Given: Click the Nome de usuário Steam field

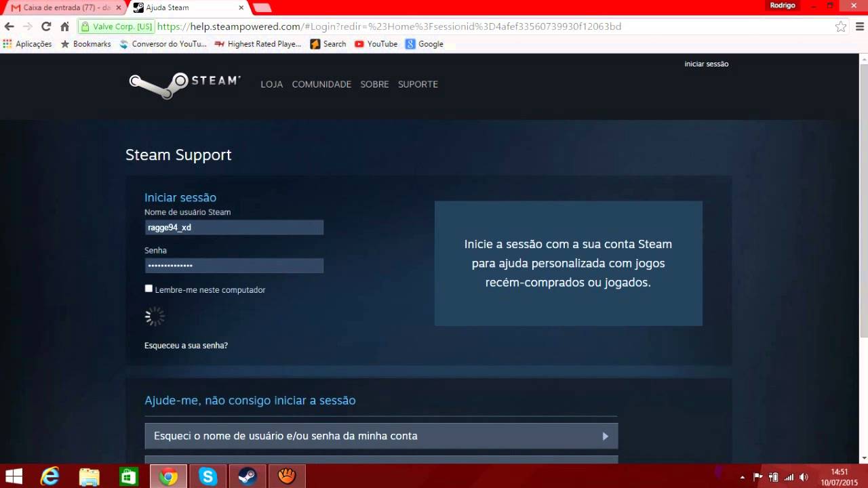Looking at the screenshot, I should click(x=234, y=227).
